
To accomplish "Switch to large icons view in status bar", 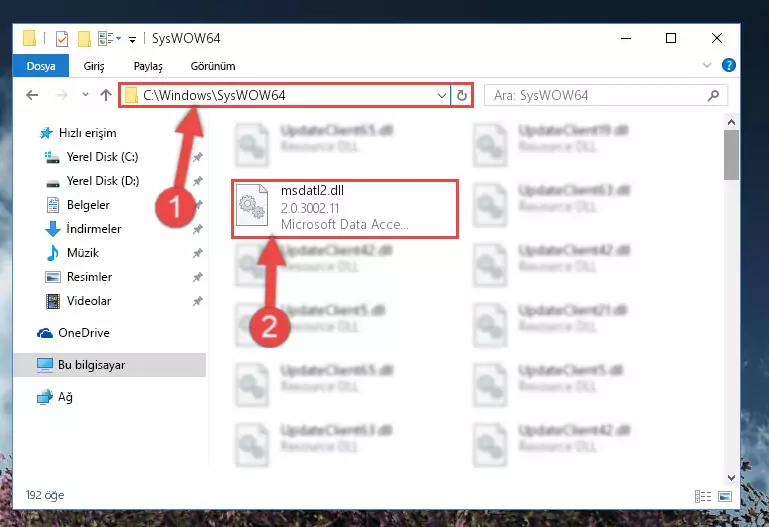I will [x=725, y=497].
